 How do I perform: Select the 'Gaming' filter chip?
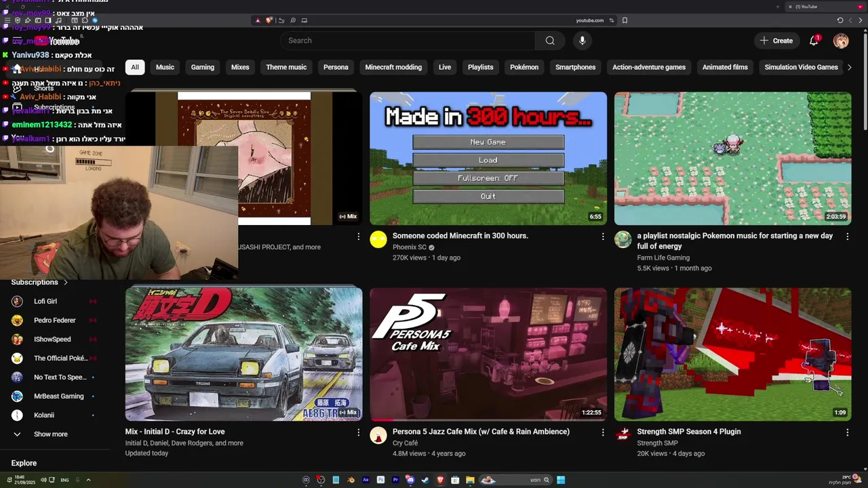click(x=202, y=67)
